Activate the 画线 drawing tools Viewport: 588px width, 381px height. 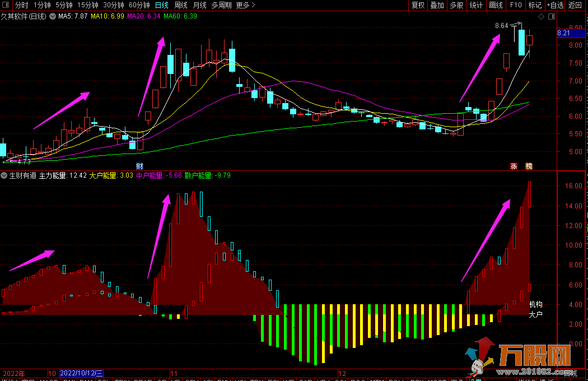(496, 5)
